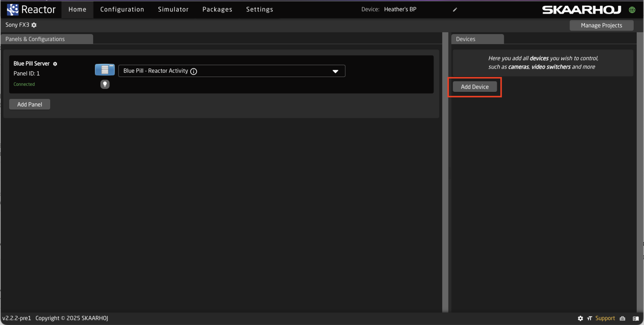Screen dimensions: 644x325
Task: Open Blue Pill Server settings gear
Action: click(x=55, y=64)
